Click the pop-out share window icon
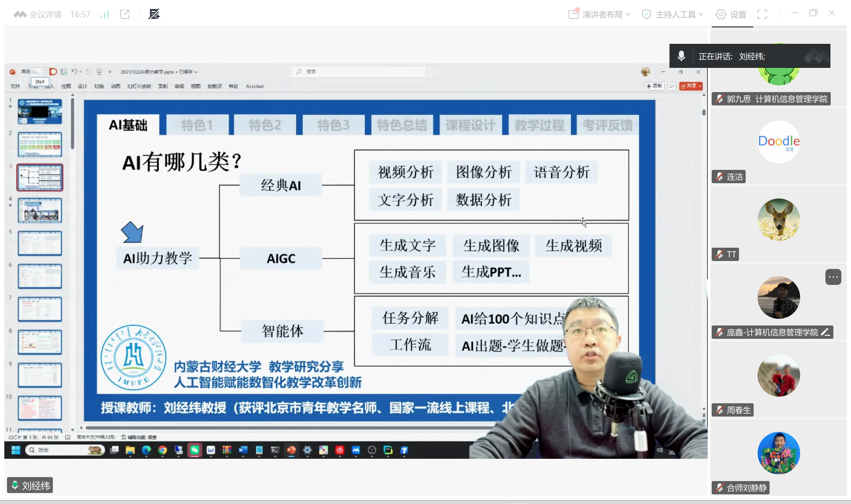851x504 pixels. tap(125, 14)
